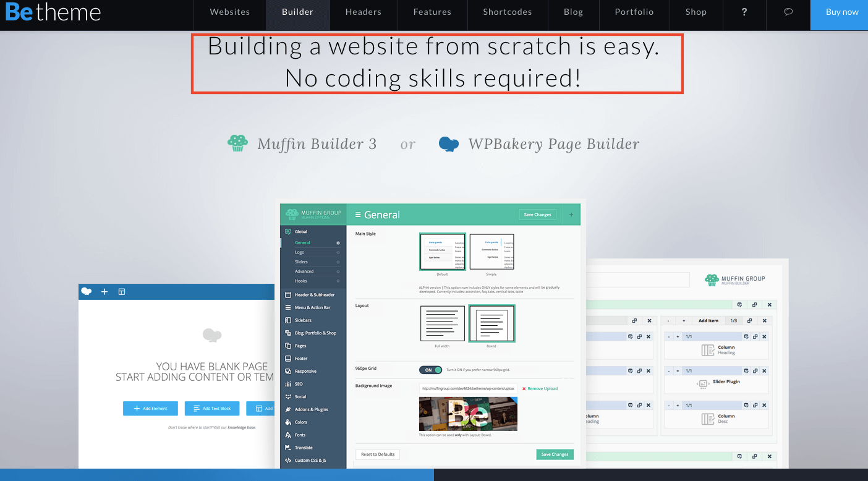Image resolution: width=868 pixels, height=481 pixels.
Task: Open the question mark help menu
Action: (744, 12)
